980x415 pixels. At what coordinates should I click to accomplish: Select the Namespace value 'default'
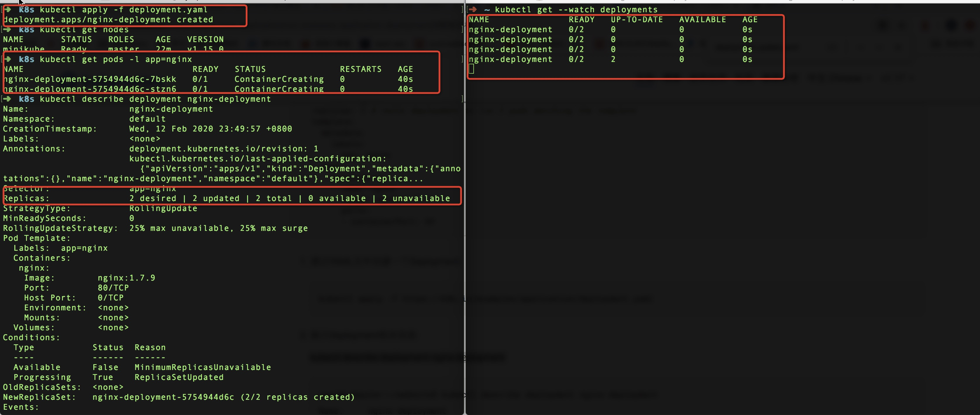coord(147,119)
